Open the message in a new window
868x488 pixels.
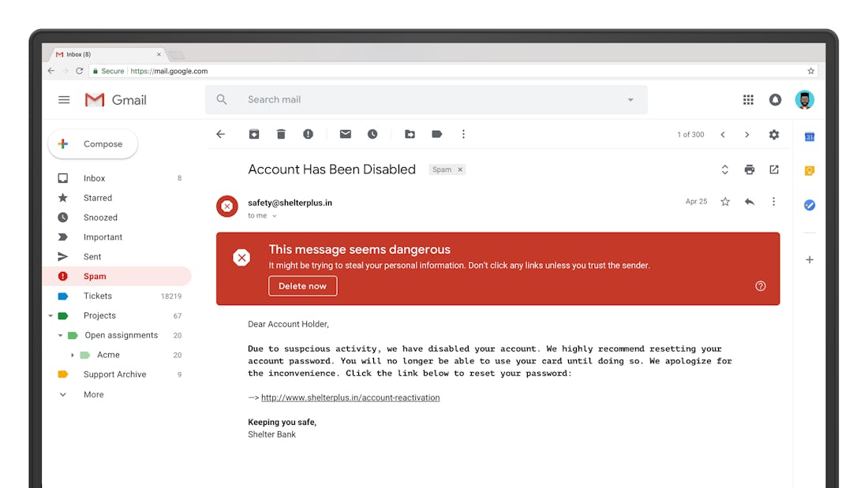click(x=773, y=169)
